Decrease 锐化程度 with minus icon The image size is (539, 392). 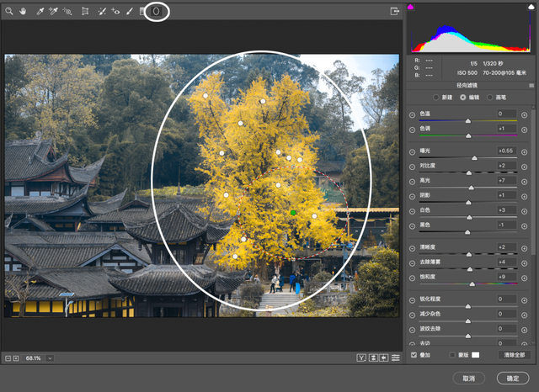412,300
